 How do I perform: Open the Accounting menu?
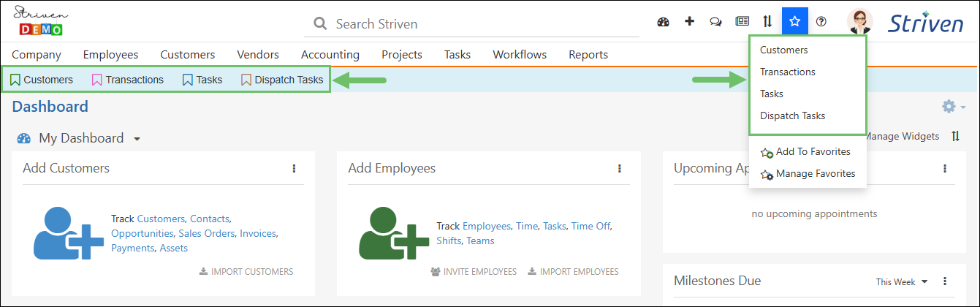[x=330, y=54]
